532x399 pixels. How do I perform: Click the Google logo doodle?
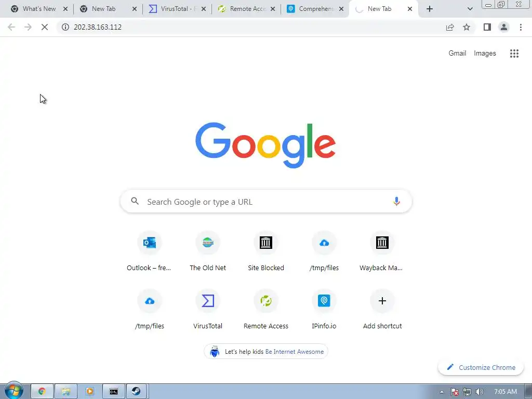coord(265,145)
